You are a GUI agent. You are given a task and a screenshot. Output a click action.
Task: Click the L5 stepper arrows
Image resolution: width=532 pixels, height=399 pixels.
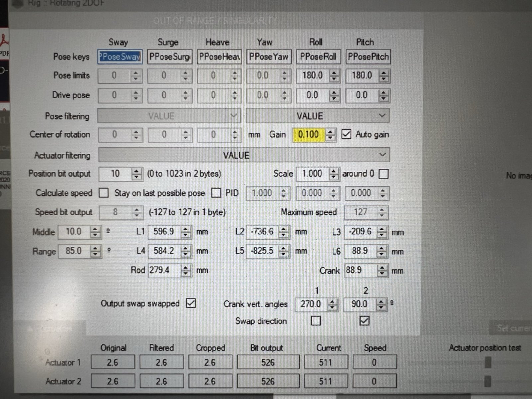[284, 251]
